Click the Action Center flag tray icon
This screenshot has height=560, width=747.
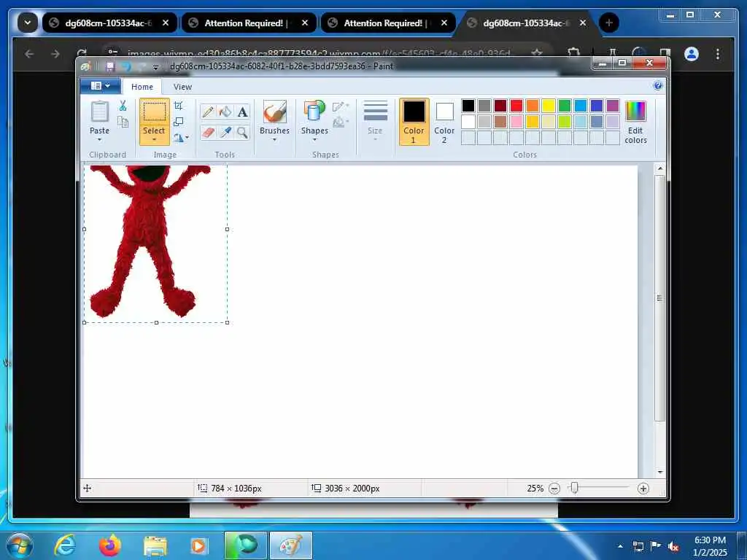coord(656,546)
